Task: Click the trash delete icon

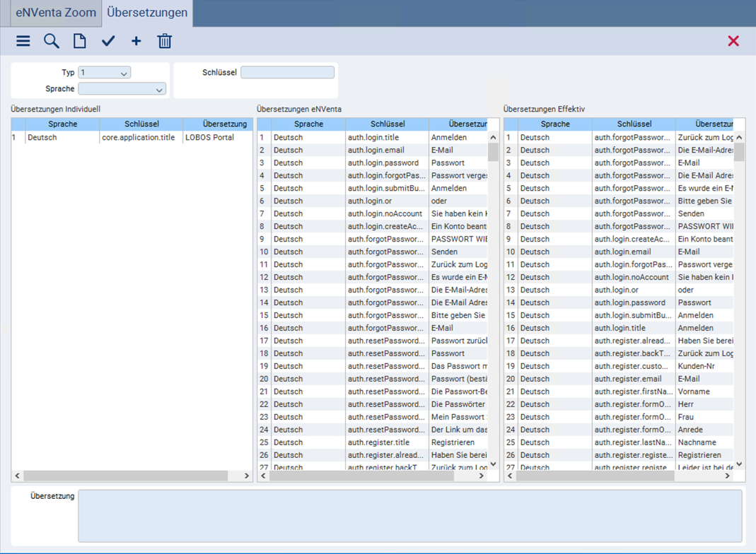Action: 164,41
